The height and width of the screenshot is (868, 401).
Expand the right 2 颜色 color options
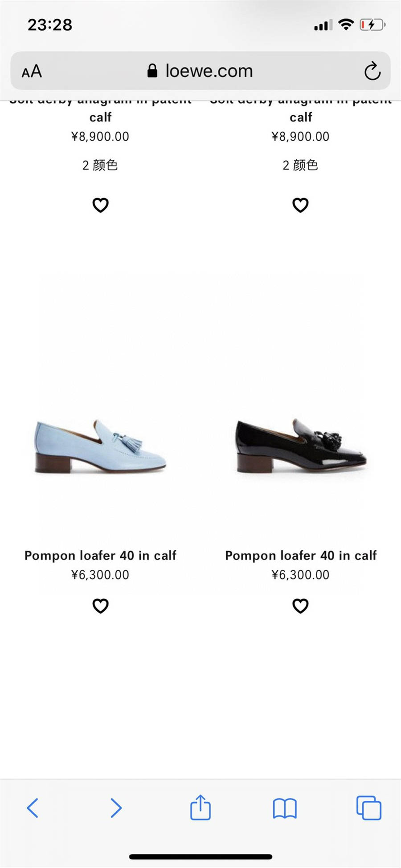coord(300,165)
